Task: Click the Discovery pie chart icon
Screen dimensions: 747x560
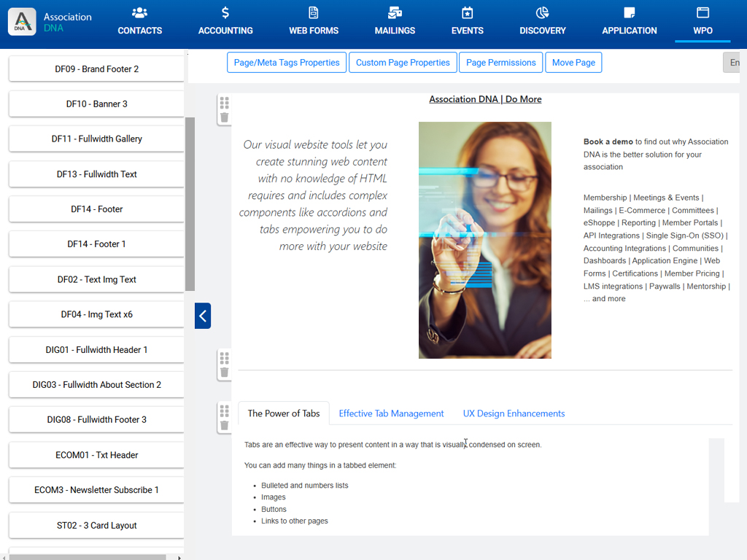Action: click(543, 12)
